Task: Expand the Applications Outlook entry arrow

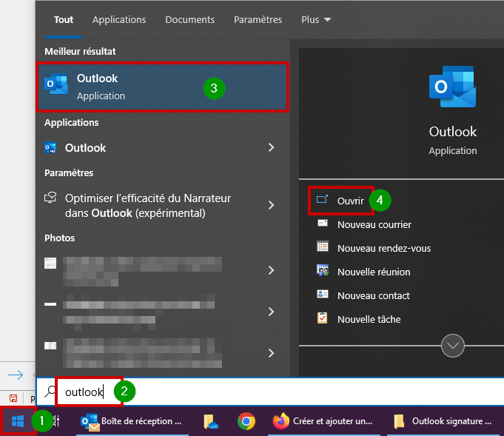Action: 271,147
